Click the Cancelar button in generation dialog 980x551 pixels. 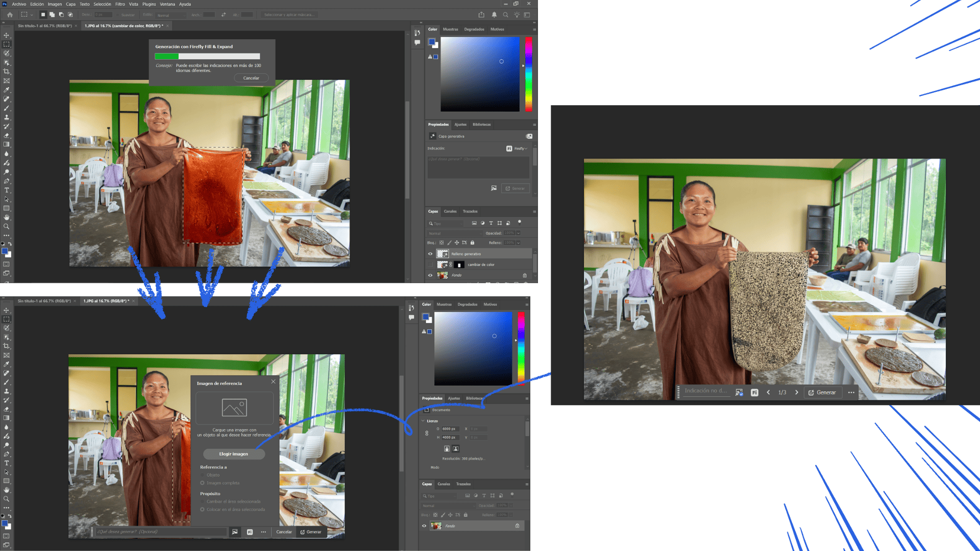point(251,78)
